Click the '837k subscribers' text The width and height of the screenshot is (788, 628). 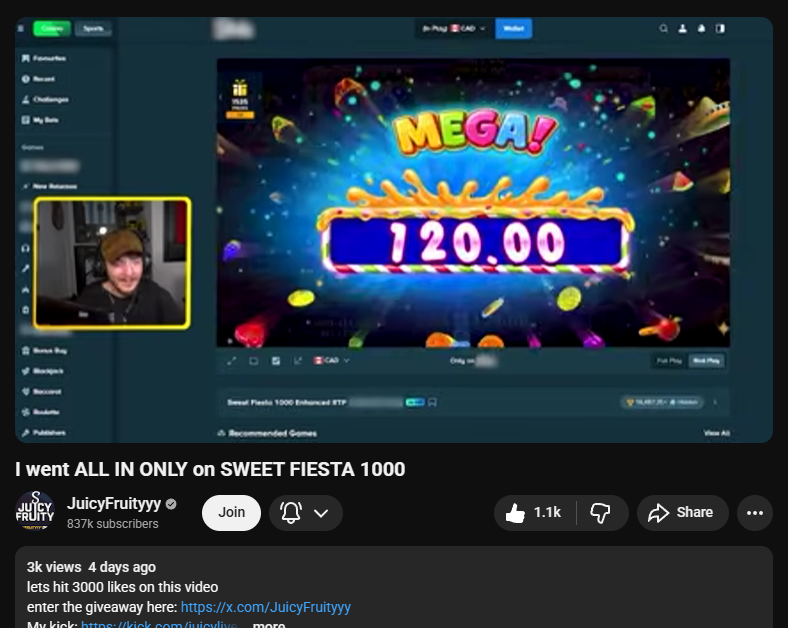(113, 524)
